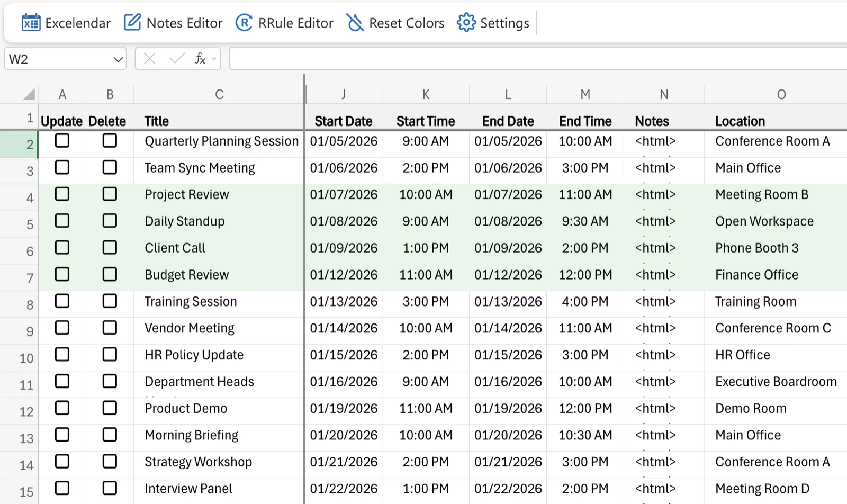Click the Cancel X in the formula bar
847x504 pixels.
(150, 59)
